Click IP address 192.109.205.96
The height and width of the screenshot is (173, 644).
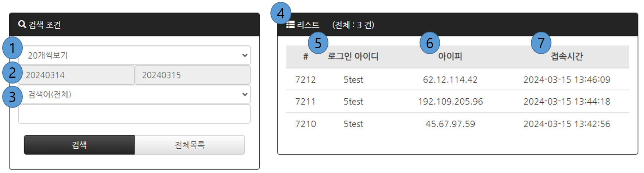tap(450, 102)
